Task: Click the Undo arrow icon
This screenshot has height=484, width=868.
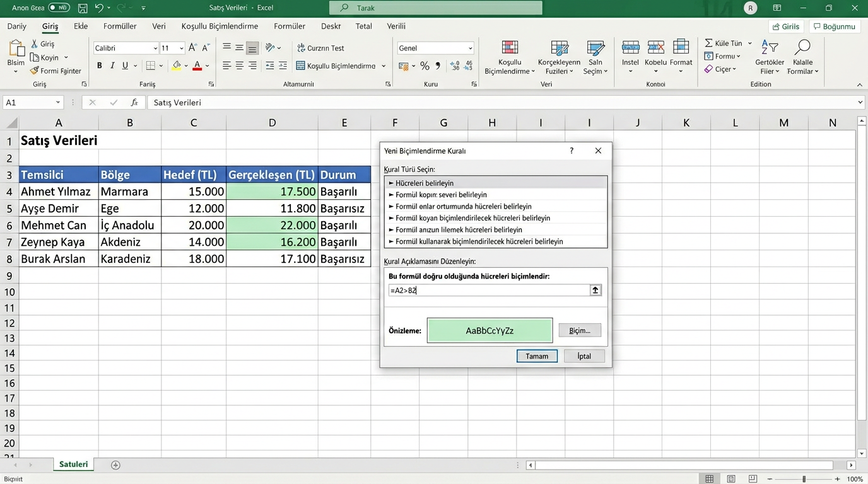Action: click(99, 8)
